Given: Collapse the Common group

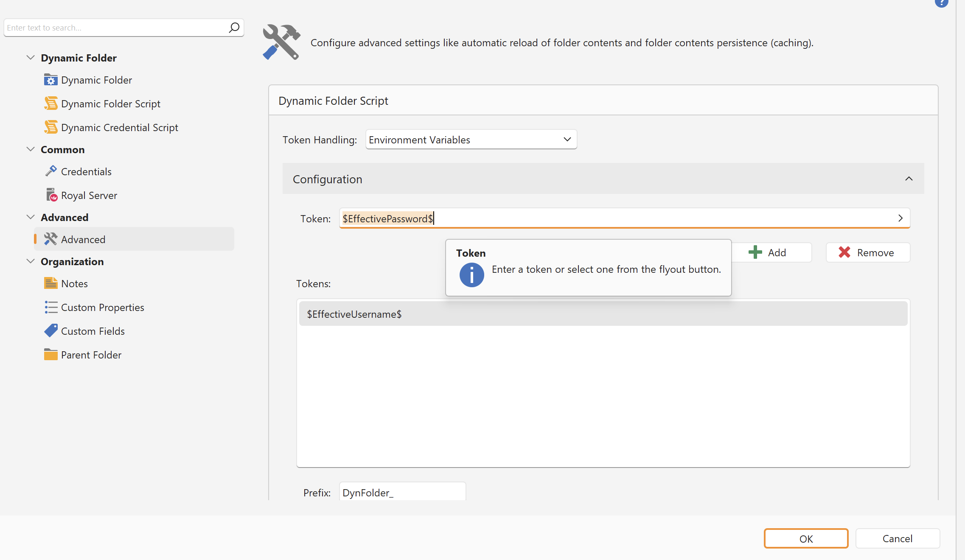Looking at the screenshot, I should pyautogui.click(x=31, y=149).
